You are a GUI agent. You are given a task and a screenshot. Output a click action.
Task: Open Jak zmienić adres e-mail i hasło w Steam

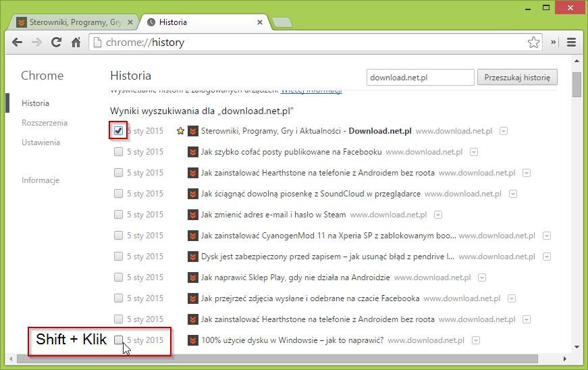(x=273, y=215)
